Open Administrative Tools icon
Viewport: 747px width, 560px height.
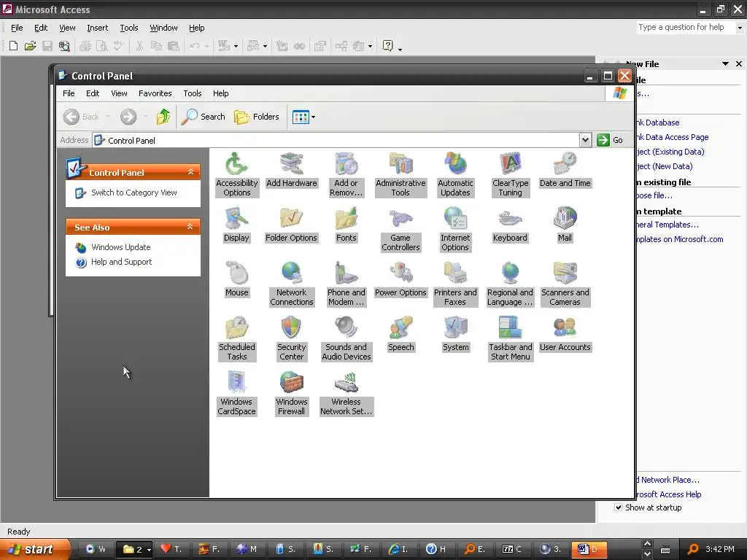pyautogui.click(x=400, y=174)
